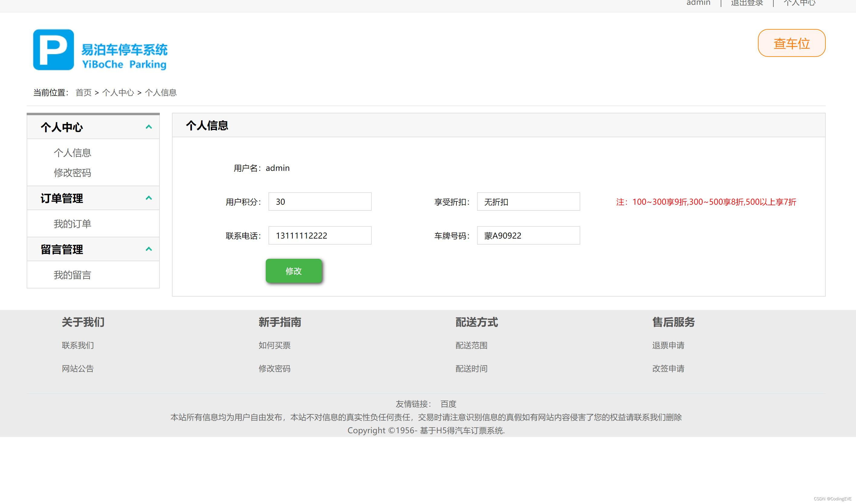Click the 退出登录 link at top
The width and height of the screenshot is (856, 504).
746,3
